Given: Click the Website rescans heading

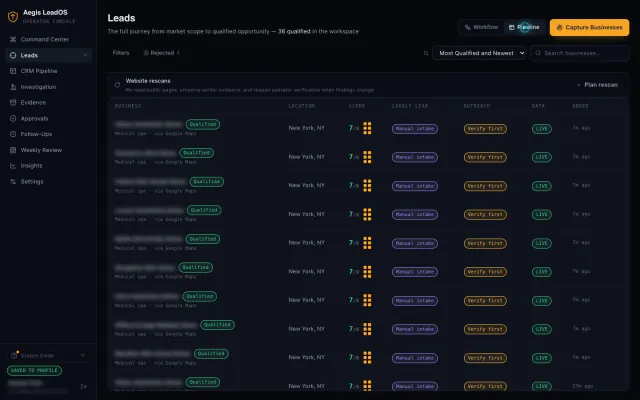Looking at the screenshot, I should pyautogui.click(x=148, y=81).
